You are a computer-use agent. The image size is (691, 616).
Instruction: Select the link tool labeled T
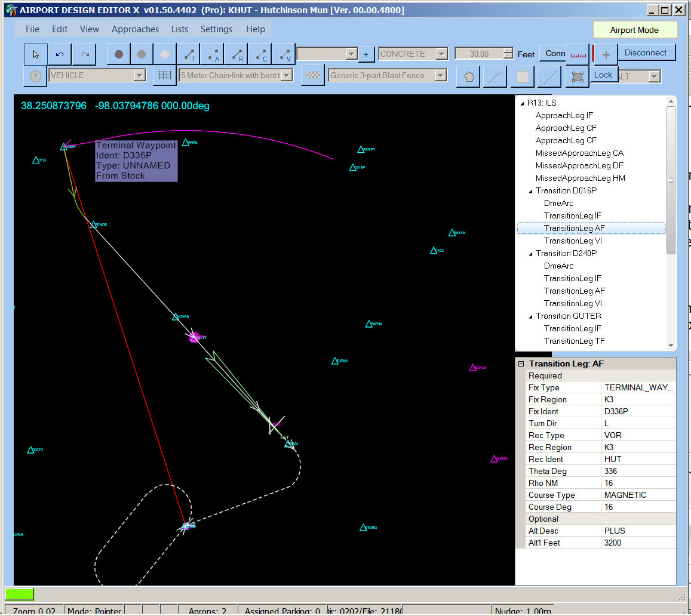(x=189, y=54)
